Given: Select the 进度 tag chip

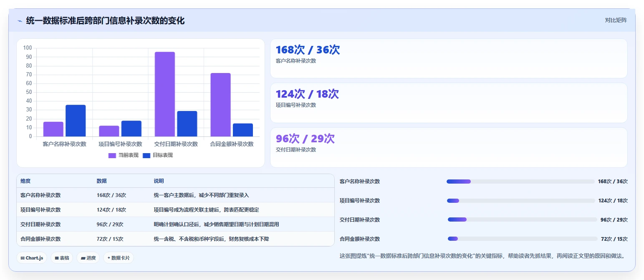Looking at the screenshot, I should pos(88,258).
